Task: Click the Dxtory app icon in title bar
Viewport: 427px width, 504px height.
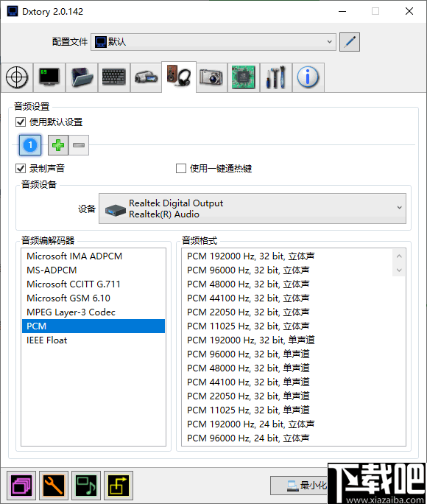Action: [x=13, y=12]
